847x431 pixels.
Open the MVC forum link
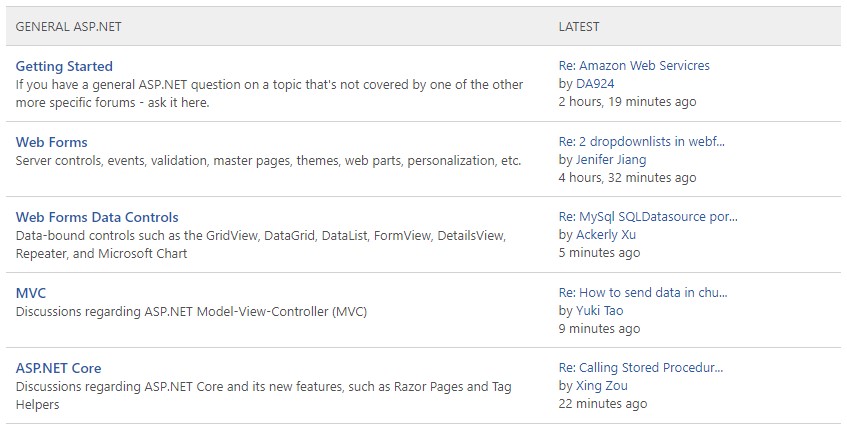pos(31,293)
